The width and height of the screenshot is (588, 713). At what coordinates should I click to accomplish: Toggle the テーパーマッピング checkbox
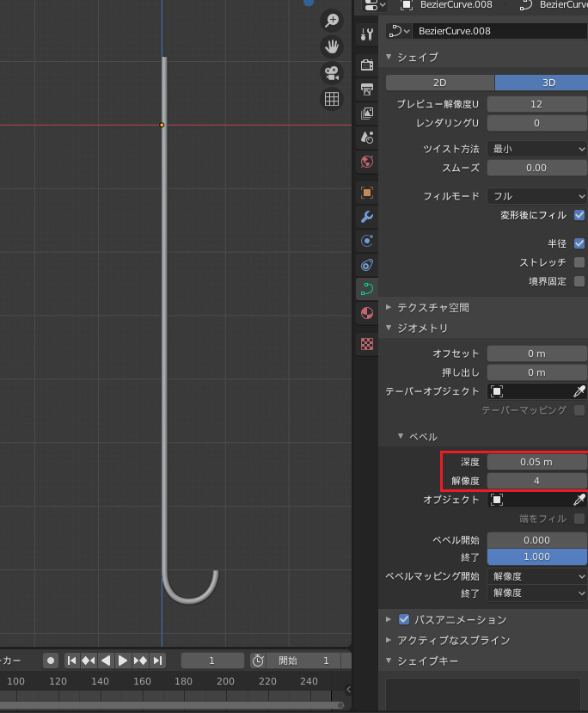click(x=579, y=410)
